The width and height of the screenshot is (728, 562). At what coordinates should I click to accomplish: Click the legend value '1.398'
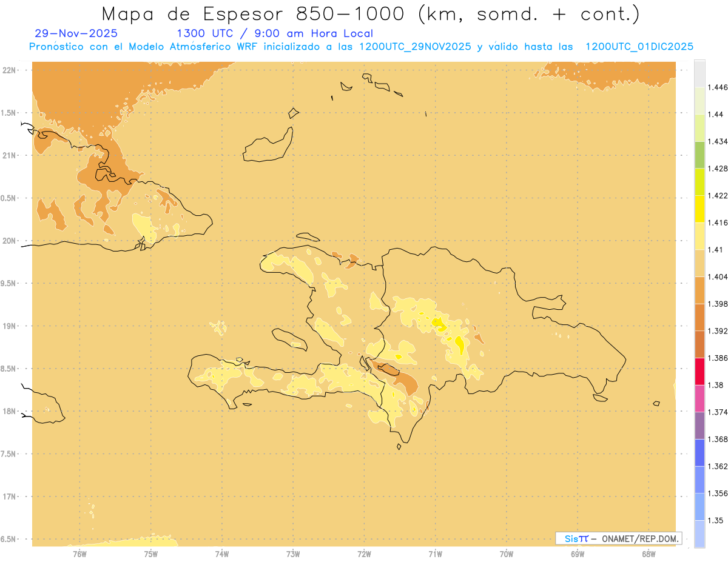click(x=718, y=303)
